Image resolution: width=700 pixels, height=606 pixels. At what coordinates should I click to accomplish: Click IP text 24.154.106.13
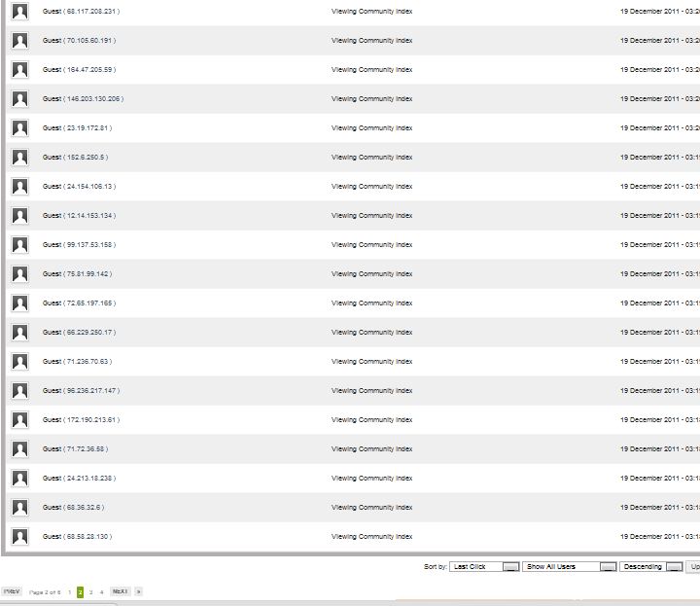[x=89, y=186]
